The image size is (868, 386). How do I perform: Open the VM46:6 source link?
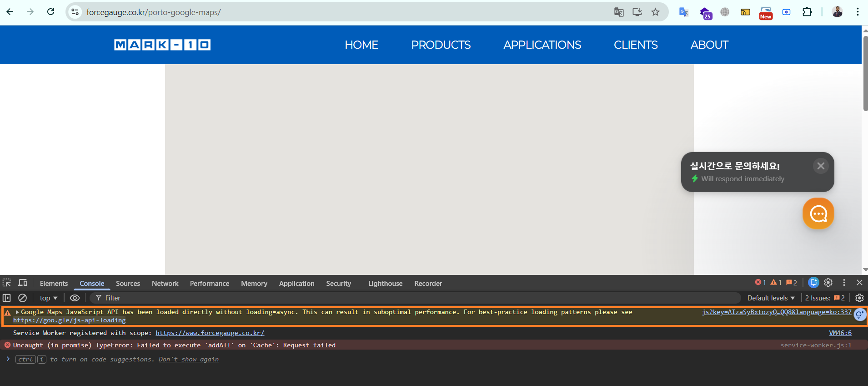840,333
